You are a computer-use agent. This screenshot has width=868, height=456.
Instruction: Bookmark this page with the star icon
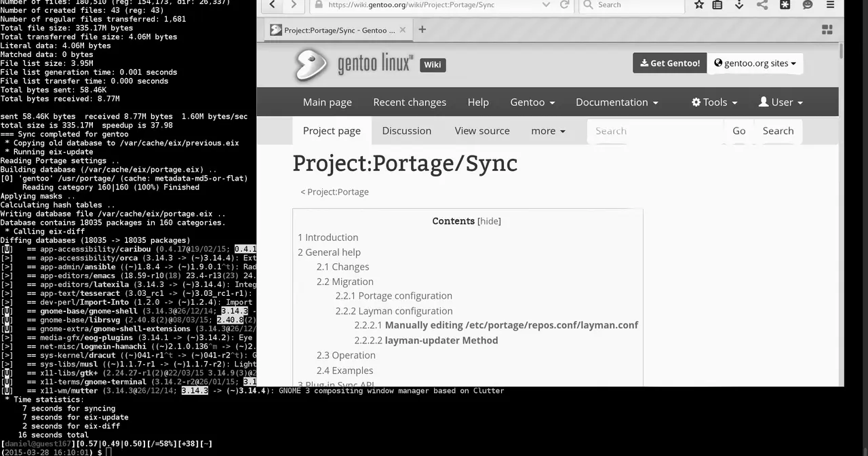click(x=699, y=5)
